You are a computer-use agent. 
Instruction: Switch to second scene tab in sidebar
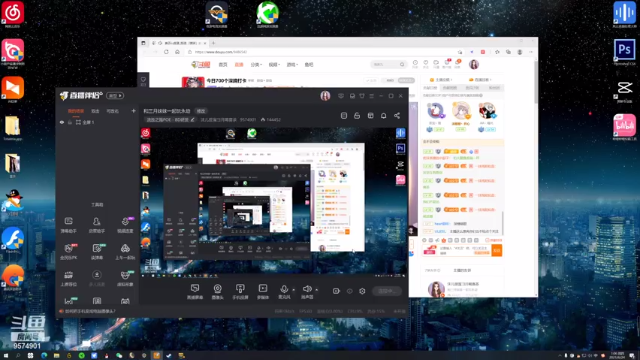(x=95, y=111)
